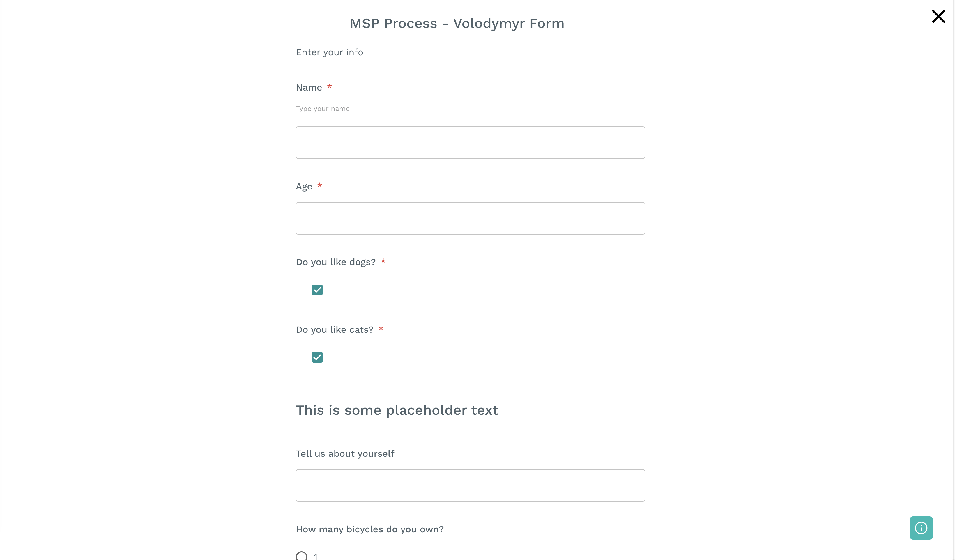Image resolution: width=955 pixels, height=560 pixels.
Task: Uncheck the 'Do you like dogs?' checkbox
Action: tap(317, 290)
